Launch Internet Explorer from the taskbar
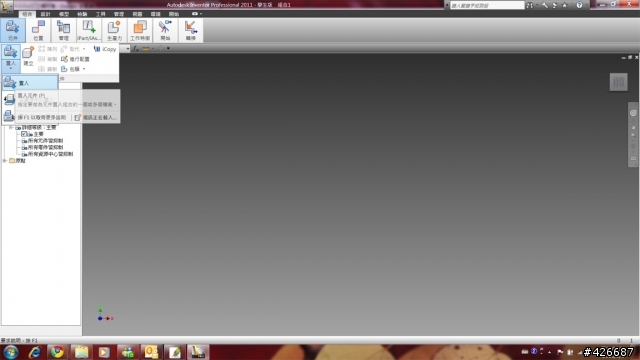Screen dimensions: 640x360 [35, 352]
